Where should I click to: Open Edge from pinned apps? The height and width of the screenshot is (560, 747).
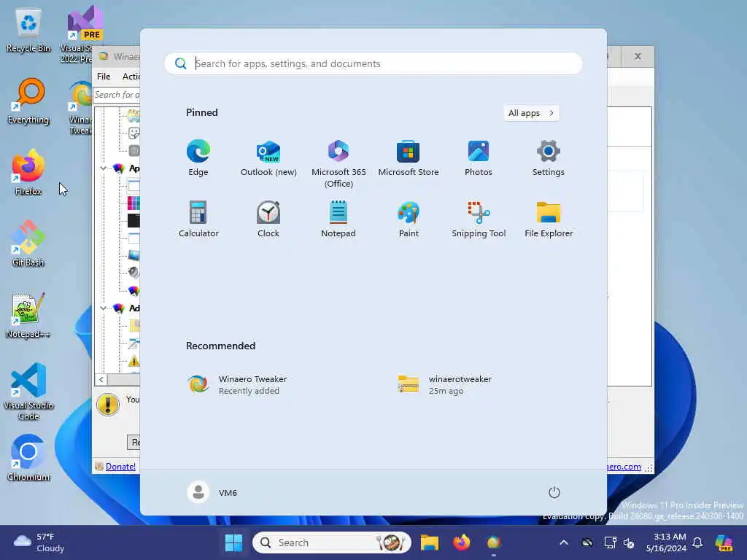[x=198, y=158]
